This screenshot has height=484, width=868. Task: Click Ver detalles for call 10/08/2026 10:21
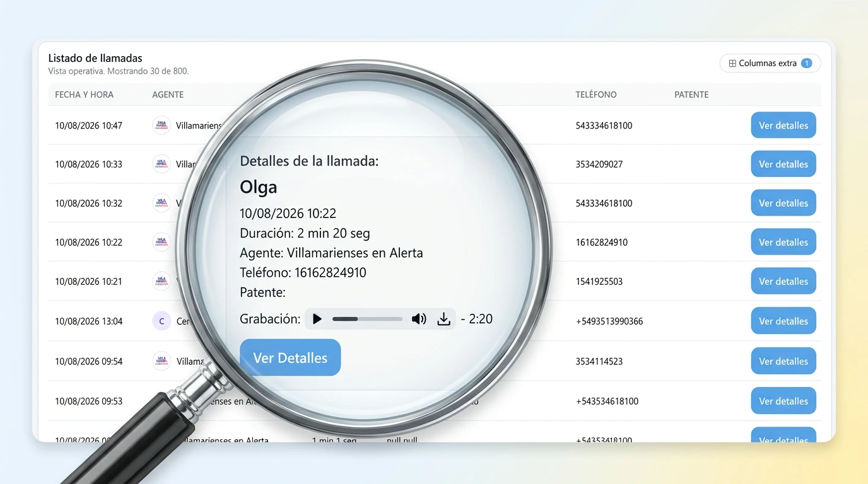click(x=783, y=281)
